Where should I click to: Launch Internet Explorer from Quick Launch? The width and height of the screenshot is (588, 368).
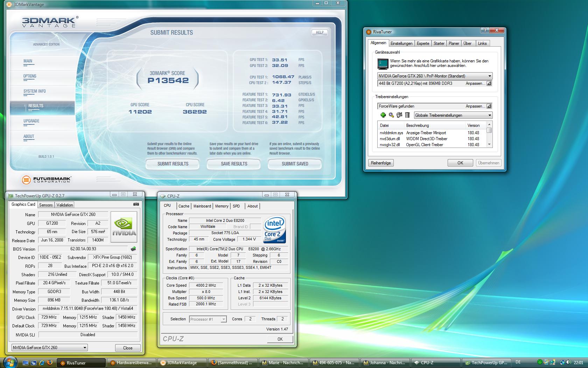point(42,363)
